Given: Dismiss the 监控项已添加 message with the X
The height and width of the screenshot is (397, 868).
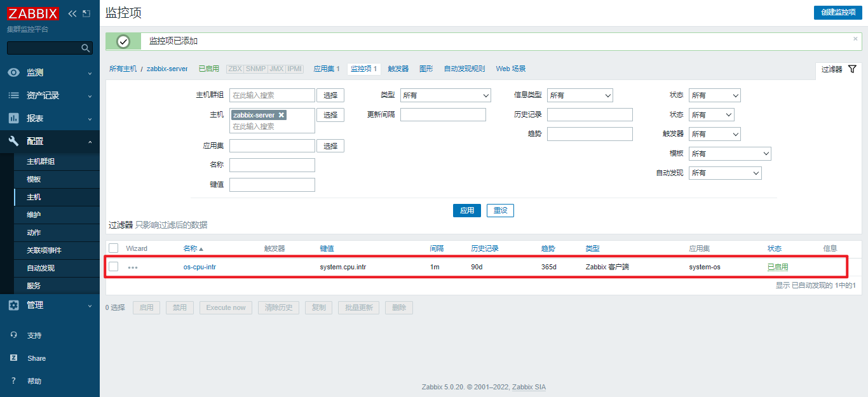Looking at the screenshot, I should click(x=855, y=39).
